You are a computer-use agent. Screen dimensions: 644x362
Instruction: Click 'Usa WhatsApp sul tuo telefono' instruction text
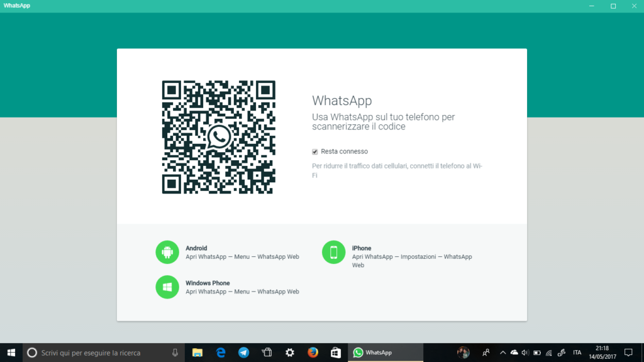tap(383, 121)
